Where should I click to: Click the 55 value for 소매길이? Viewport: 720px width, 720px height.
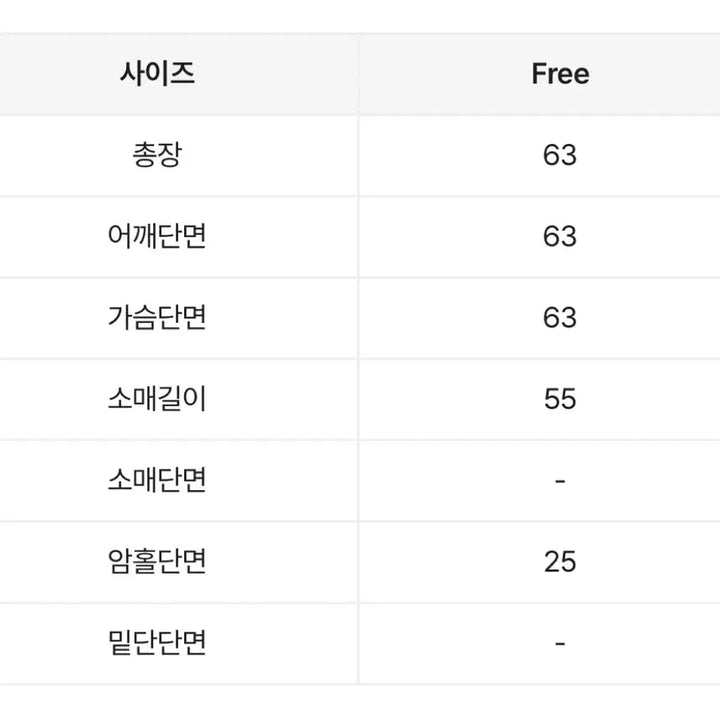560,399
